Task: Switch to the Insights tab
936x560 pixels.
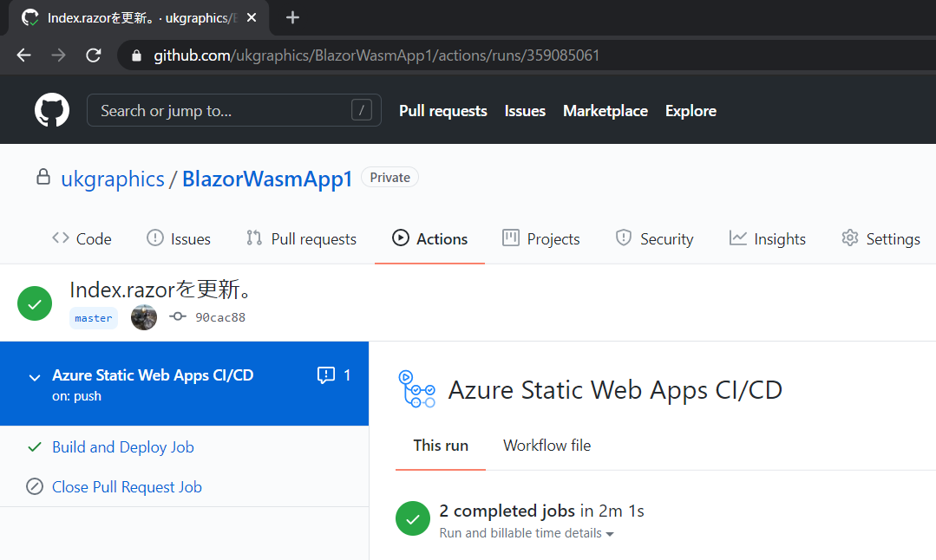Action: tap(767, 239)
